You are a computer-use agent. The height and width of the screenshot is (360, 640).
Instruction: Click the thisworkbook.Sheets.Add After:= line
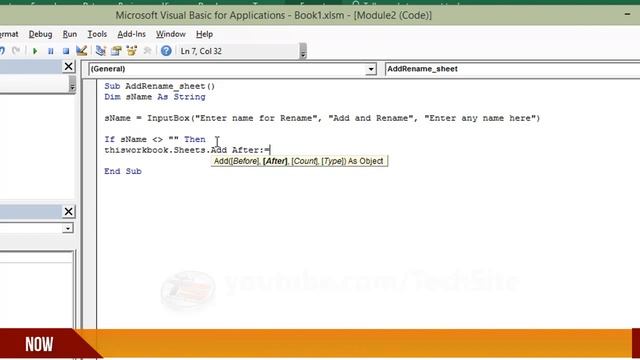[x=187, y=150]
